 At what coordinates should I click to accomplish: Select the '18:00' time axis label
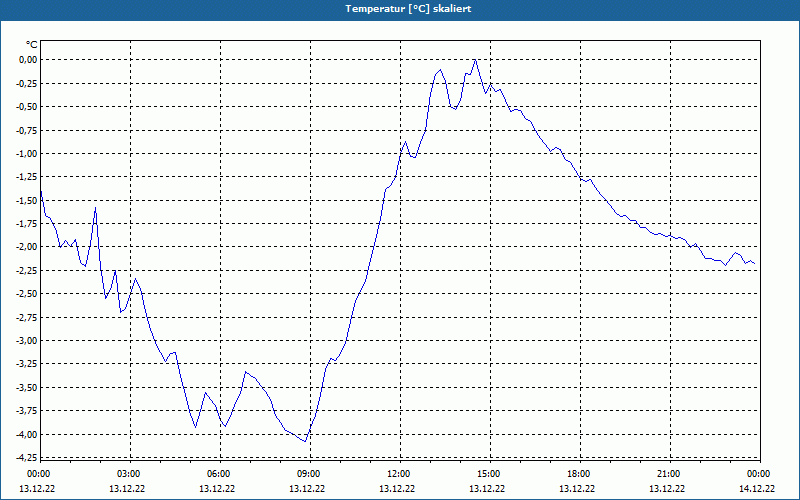tap(577, 474)
